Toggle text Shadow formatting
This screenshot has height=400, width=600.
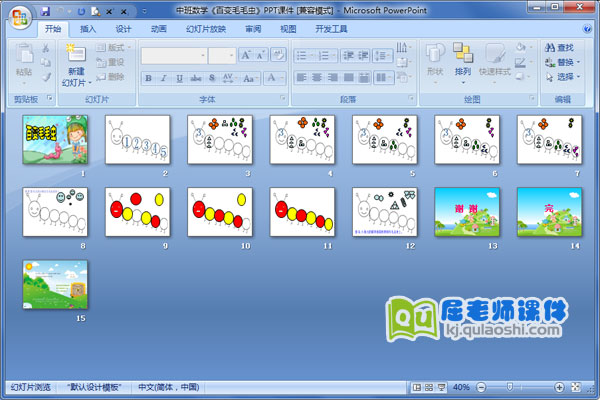pos(212,78)
